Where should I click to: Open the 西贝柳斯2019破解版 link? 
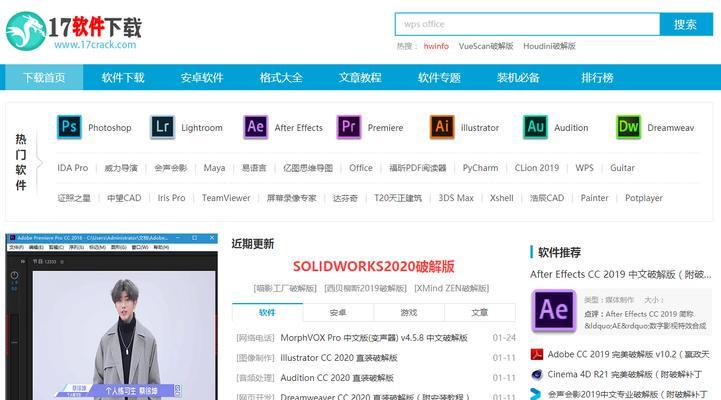point(366,288)
